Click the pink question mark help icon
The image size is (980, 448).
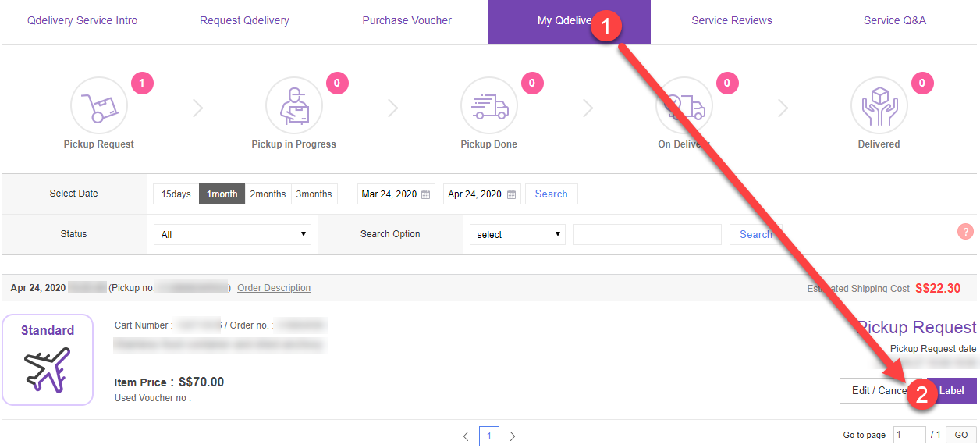pyautogui.click(x=965, y=232)
